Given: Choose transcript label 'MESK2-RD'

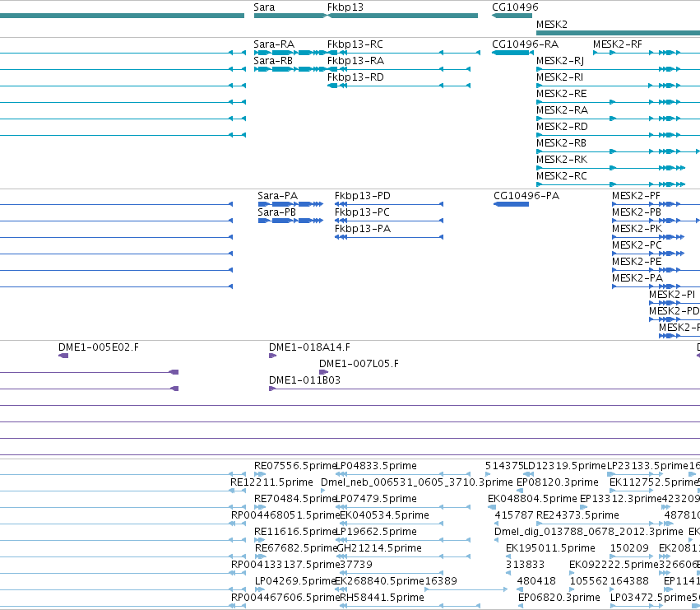Looking at the screenshot, I should [562, 127].
